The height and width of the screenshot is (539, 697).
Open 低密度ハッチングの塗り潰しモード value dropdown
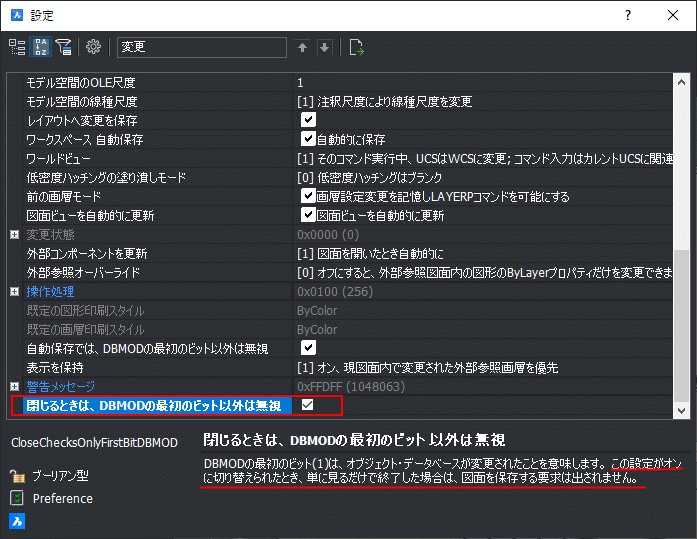coord(483,177)
